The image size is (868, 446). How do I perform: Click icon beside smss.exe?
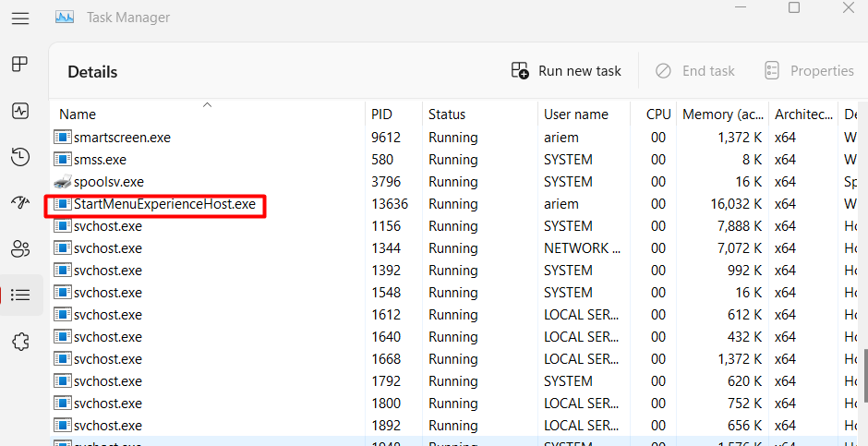63,159
